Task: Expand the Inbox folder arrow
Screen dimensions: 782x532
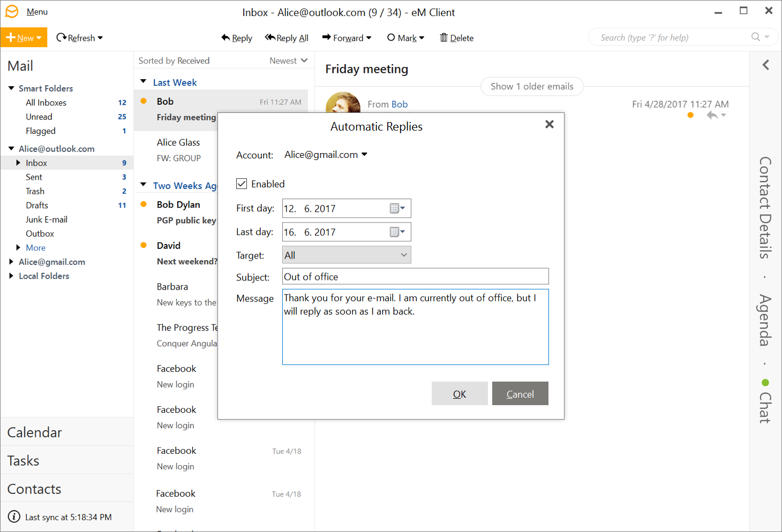Action: click(18, 163)
